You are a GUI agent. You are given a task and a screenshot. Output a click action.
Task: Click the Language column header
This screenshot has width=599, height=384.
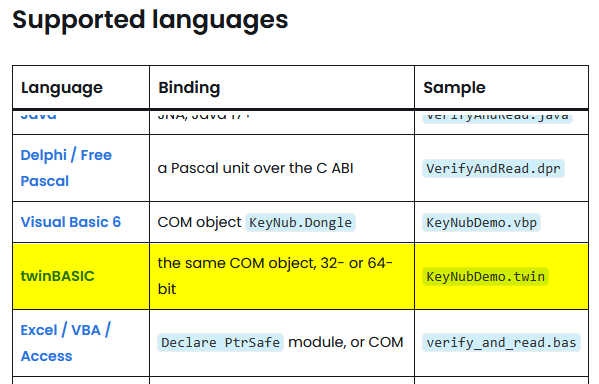62,87
